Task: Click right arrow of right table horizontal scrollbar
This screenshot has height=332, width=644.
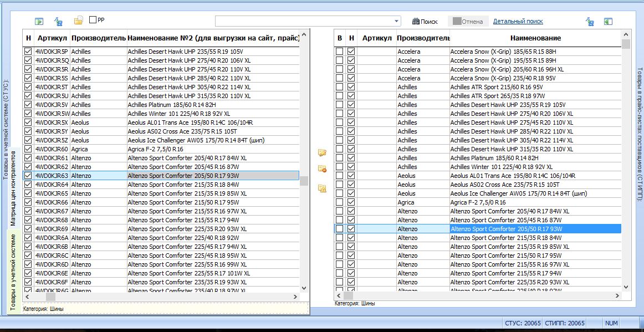Action: (616, 295)
